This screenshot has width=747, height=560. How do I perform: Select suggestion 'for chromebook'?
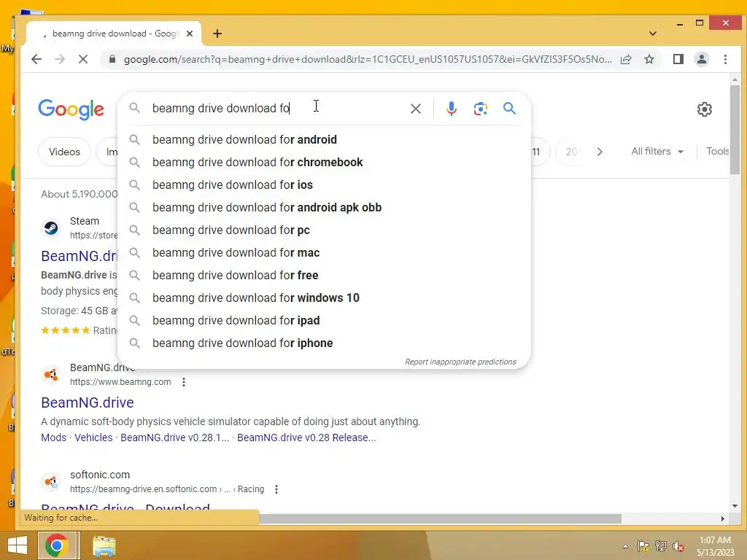point(324,163)
